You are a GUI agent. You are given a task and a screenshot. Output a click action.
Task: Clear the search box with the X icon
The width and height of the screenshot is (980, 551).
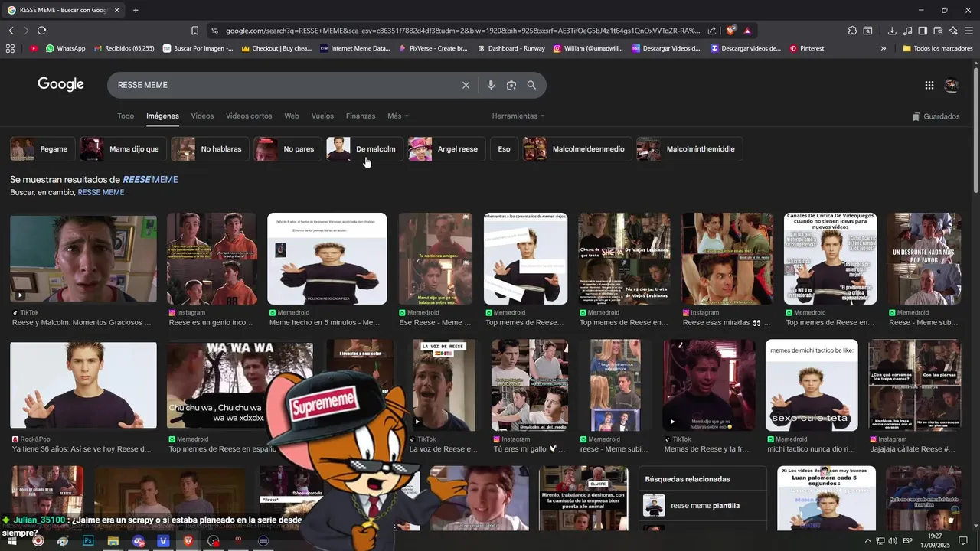(x=465, y=85)
